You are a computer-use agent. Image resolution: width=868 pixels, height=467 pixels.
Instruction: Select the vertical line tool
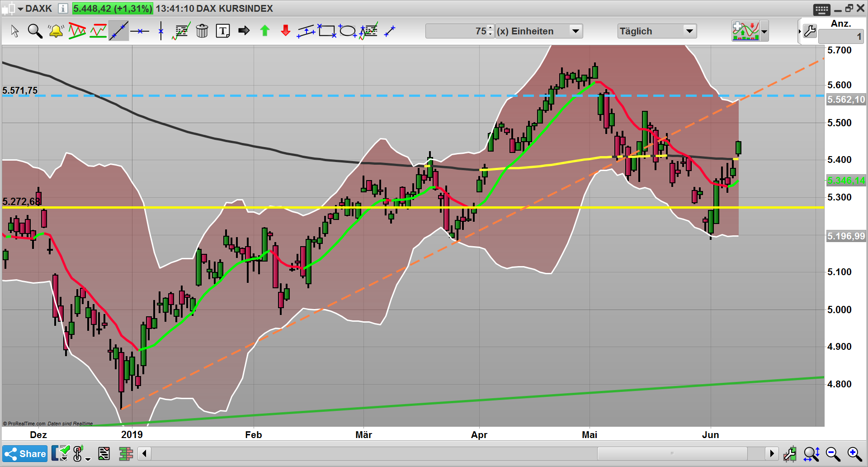point(161,31)
